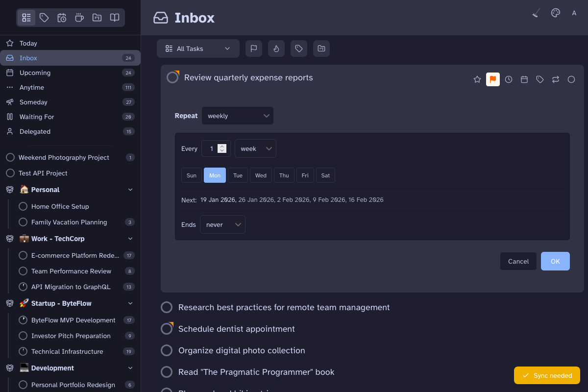Click the 'Sync needed' button
This screenshot has height=392, width=588.
coord(547,375)
